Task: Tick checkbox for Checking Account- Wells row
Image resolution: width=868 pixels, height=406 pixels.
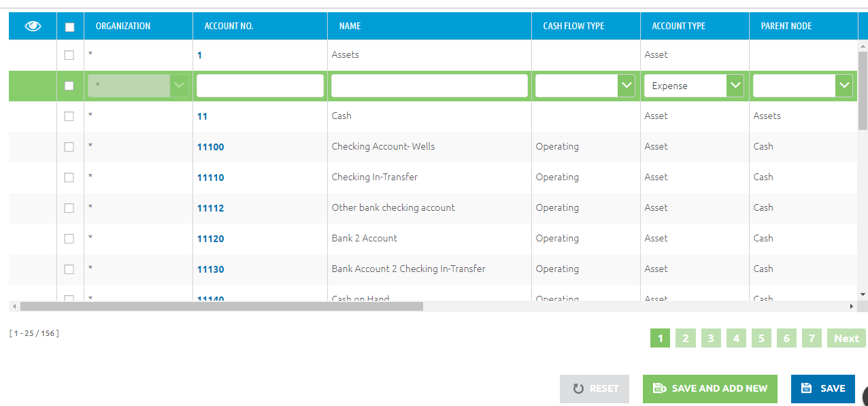Action: click(69, 147)
